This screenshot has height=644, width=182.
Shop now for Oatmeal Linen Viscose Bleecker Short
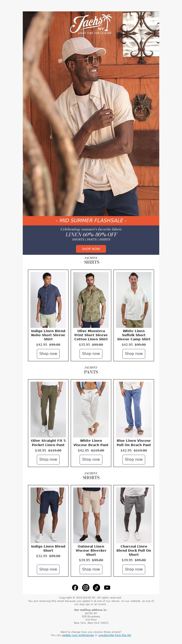pos(91,569)
